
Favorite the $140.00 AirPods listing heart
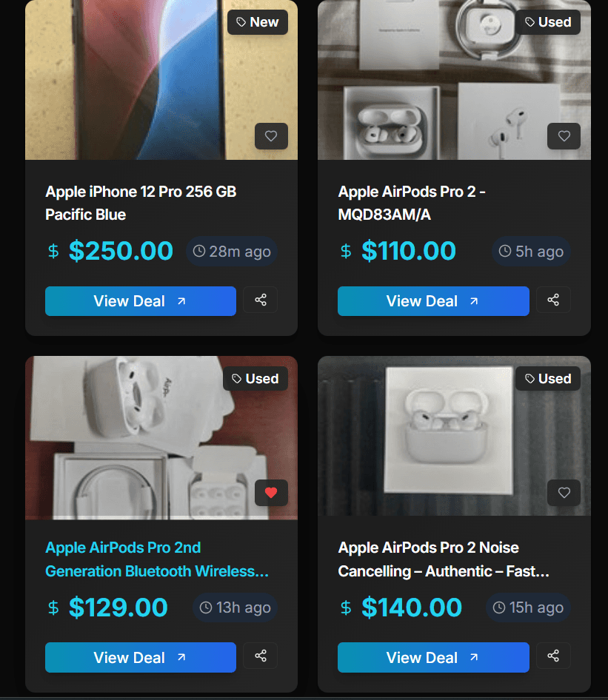pyautogui.click(x=564, y=493)
